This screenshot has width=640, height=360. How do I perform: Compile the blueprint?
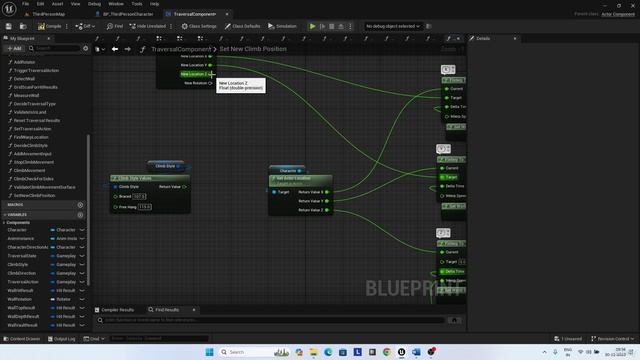tap(49, 26)
